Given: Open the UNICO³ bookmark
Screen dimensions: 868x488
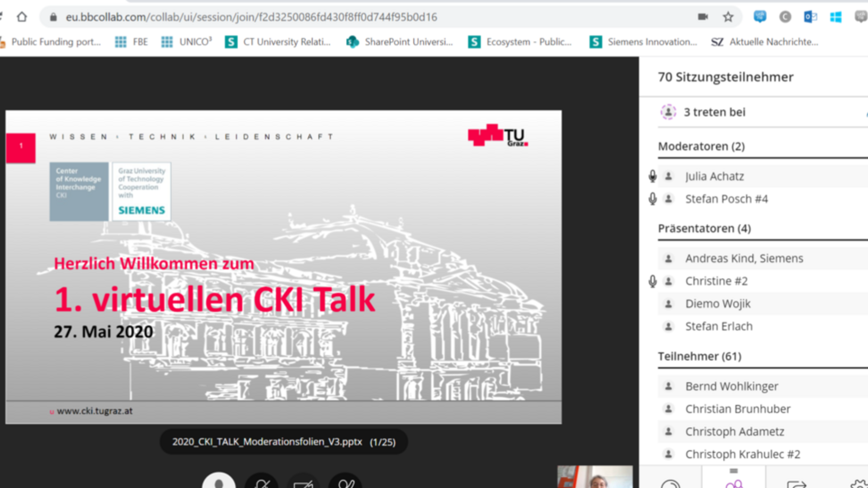Looking at the screenshot, I should pyautogui.click(x=187, y=42).
